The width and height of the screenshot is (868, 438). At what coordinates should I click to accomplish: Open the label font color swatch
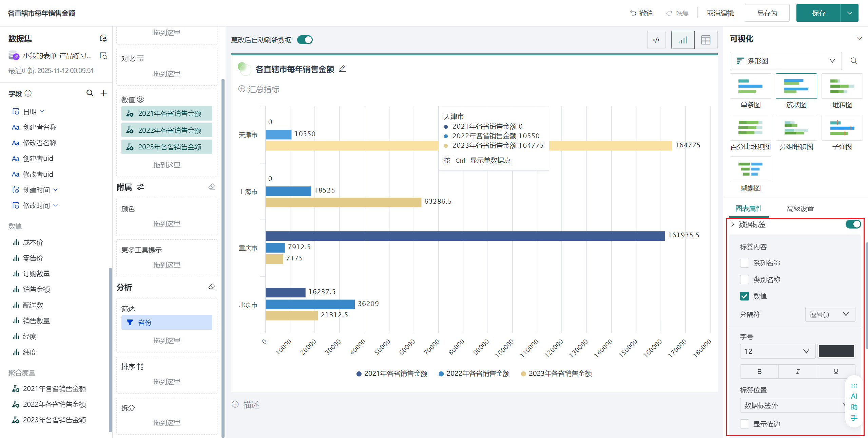coord(836,351)
